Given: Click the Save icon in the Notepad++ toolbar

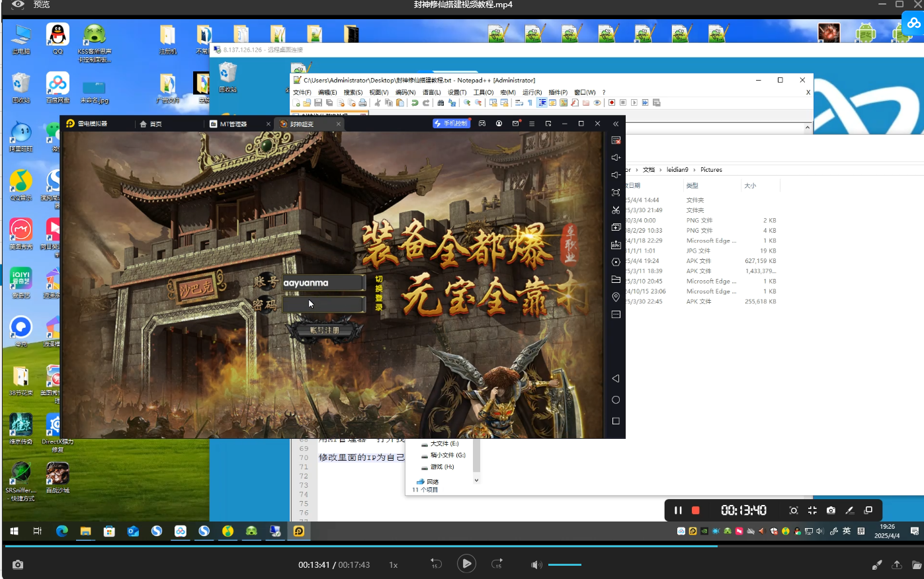Looking at the screenshot, I should coord(318,102).
